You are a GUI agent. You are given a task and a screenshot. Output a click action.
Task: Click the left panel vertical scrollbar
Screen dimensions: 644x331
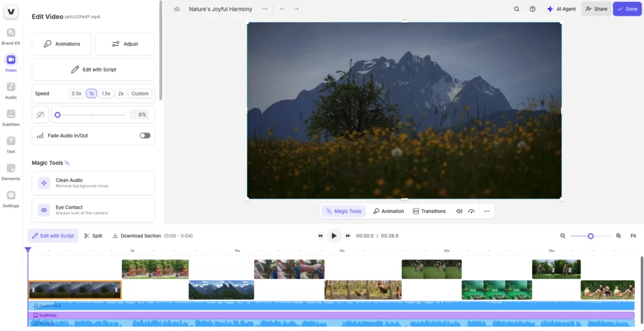(x=161, y=50)
